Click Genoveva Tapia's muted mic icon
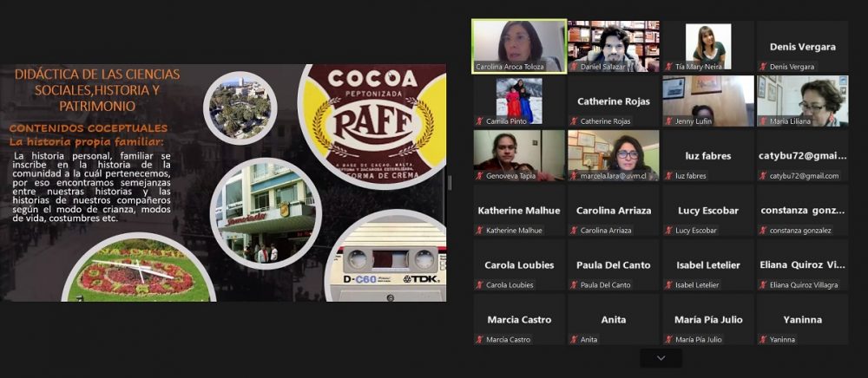The image size is (868, 378). coord(479,176)
